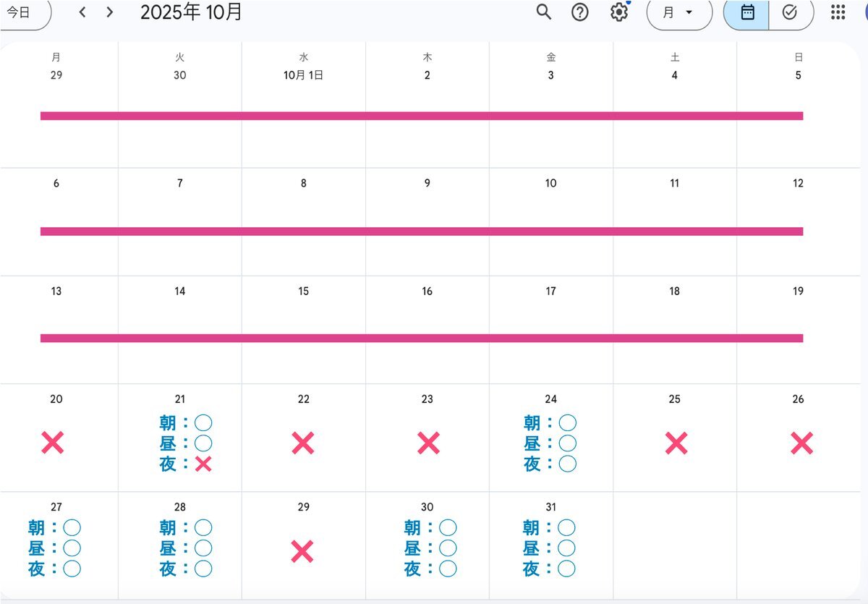Open date 24 day cell number
The height and width of the screenshot is (604, 868).
click(550, 399)
